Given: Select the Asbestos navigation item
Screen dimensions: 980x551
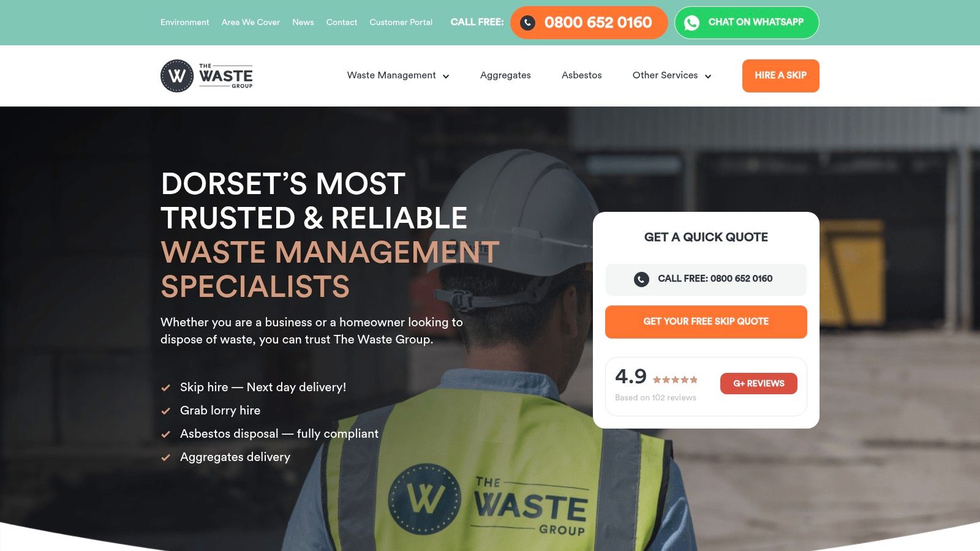Looking at the screenshot, I should click(x=581, y=75).
